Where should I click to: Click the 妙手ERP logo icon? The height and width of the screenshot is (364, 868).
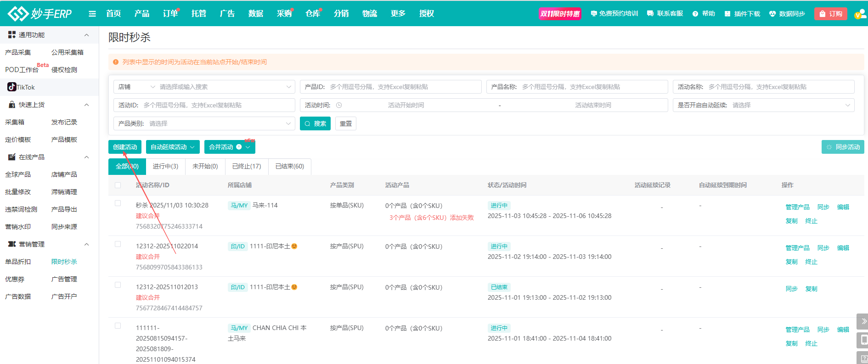pyautogui.click(x=18, y=14)
